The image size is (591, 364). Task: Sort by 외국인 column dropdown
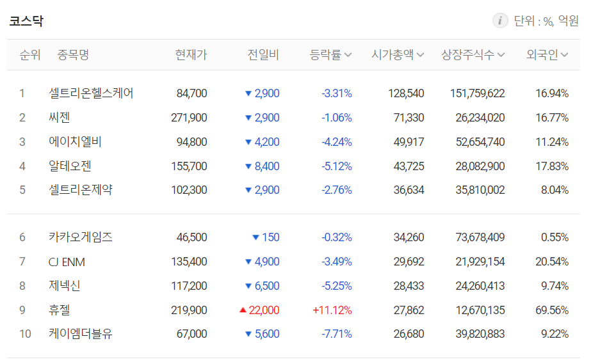point(547,55)
